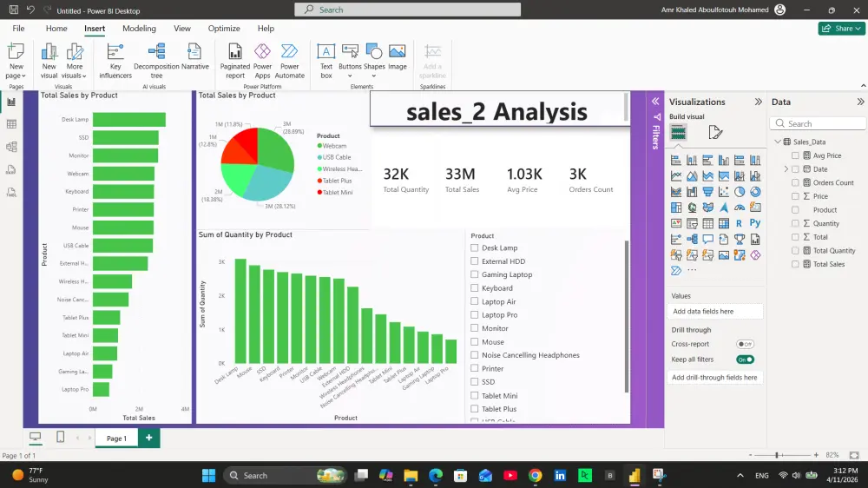Screen dimensions: 868x488
Task: Open the Format visual brush tab
Action: pyautogui.click(x=715, y=132)
